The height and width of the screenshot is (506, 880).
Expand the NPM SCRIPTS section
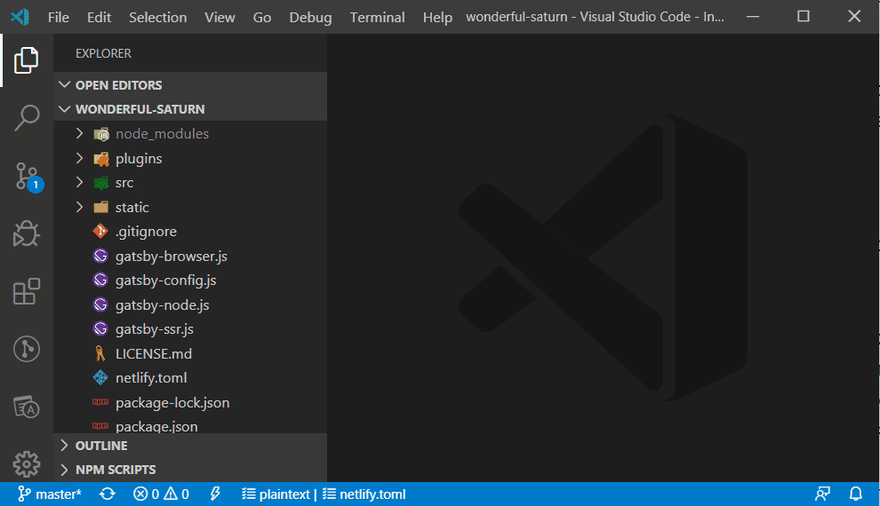click(x=190, y=470)
